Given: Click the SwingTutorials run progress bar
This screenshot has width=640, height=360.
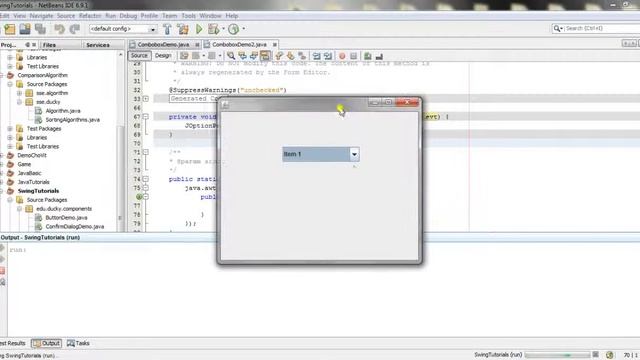Looking at the screenshot, I should point(557,355).
